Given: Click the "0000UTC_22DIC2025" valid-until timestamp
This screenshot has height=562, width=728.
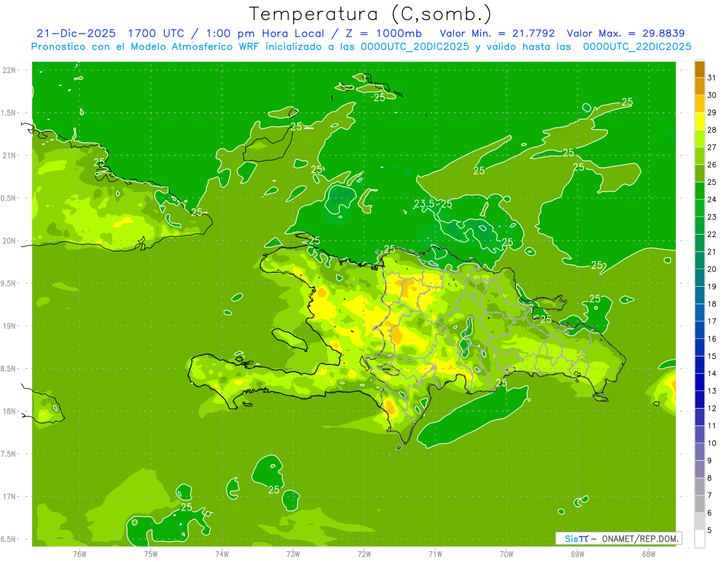Looking at the screenshot, I should (637, 47).
